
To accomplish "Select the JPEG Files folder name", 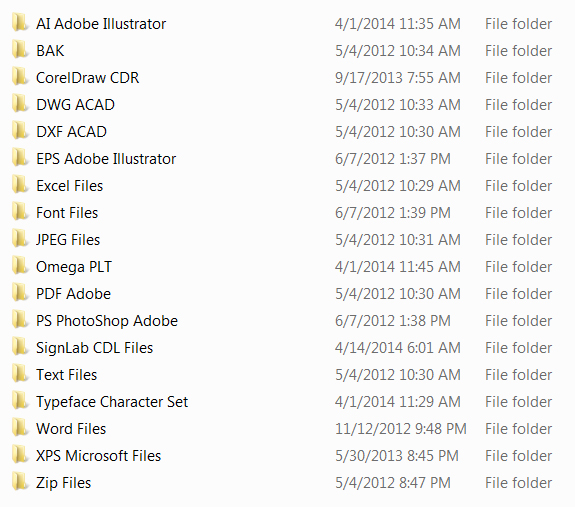I will pos(68,240).
